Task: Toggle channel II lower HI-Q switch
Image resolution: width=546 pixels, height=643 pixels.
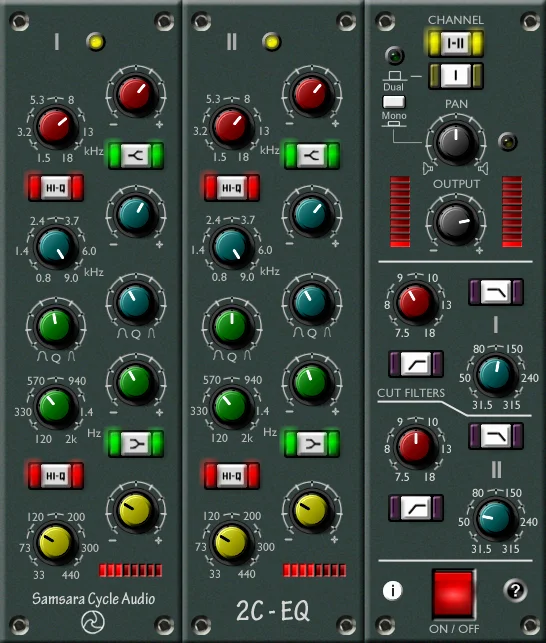Action: point(232,476)
